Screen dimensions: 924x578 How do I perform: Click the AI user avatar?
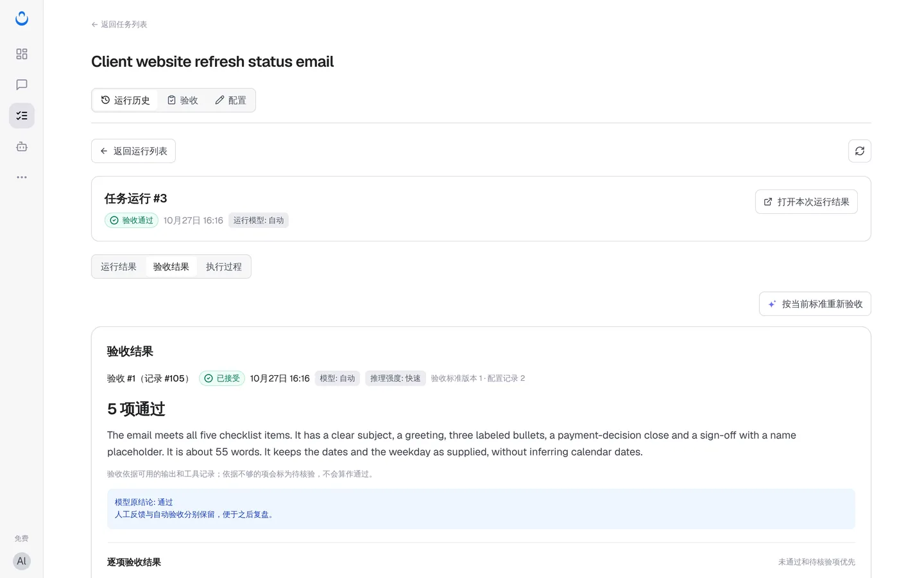click(22, 561)
